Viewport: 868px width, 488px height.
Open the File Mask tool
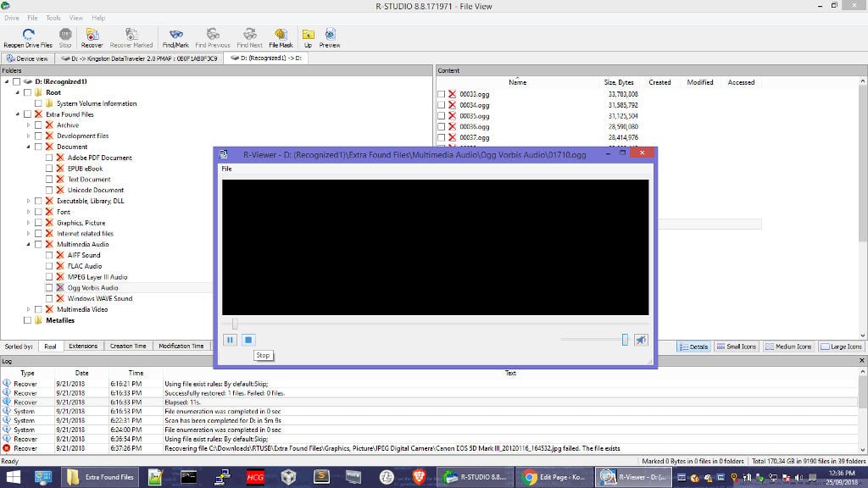pos(281,35)
